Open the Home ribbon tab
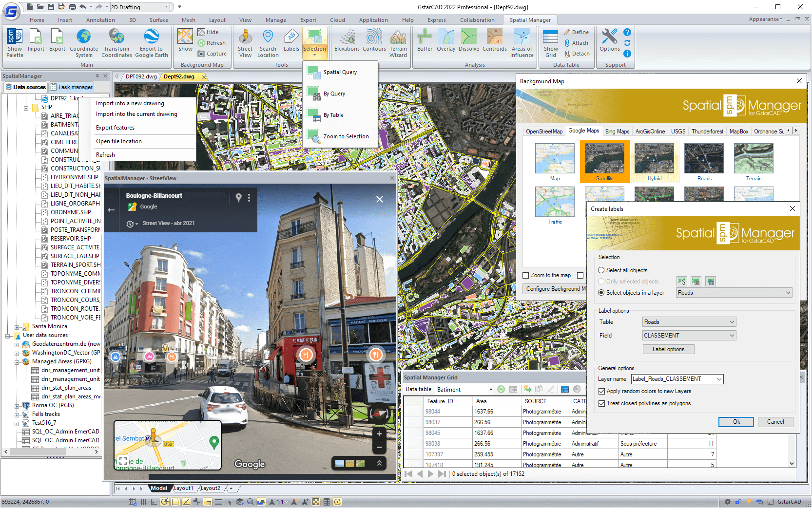This screenshot has width=812, height=508. coord(37,20)
